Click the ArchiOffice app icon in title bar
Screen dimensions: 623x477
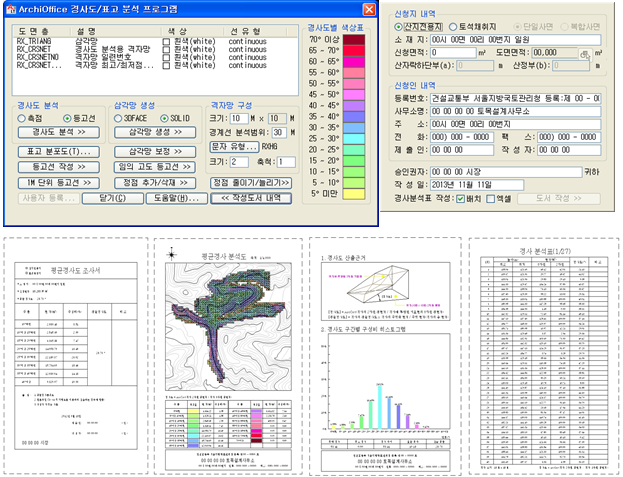[x=12, y=9]
